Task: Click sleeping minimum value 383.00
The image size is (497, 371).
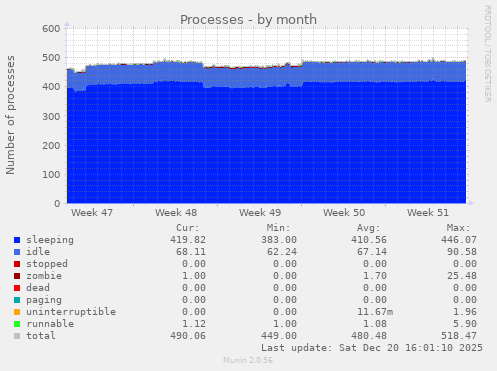Action: tap(279, 240)
